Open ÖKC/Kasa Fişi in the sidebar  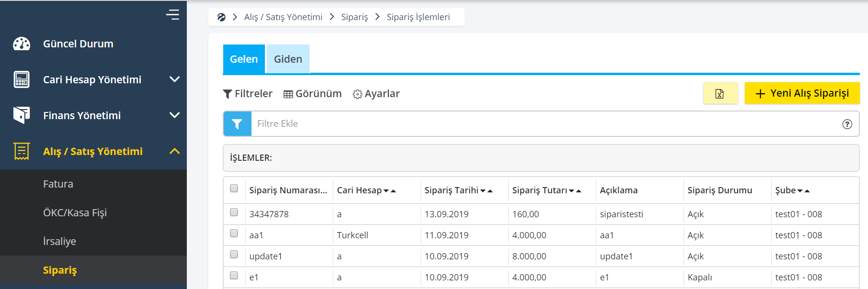tap(75, 212)
